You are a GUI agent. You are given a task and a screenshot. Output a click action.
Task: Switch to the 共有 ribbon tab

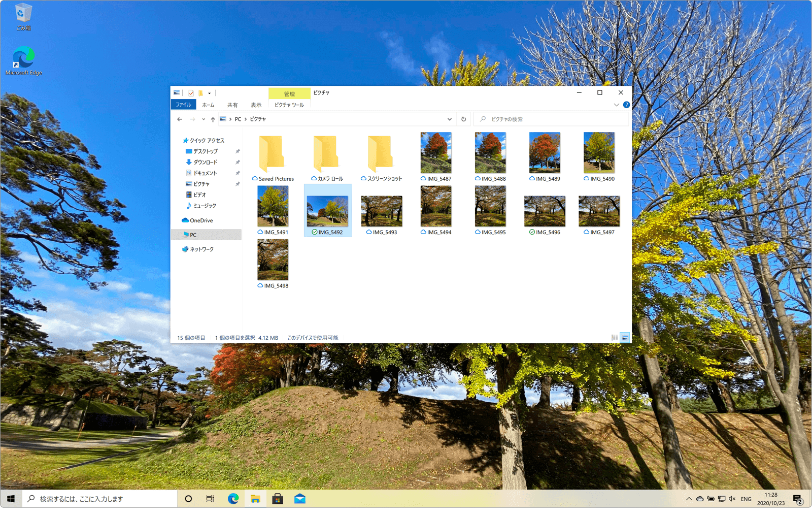[232, 105]
